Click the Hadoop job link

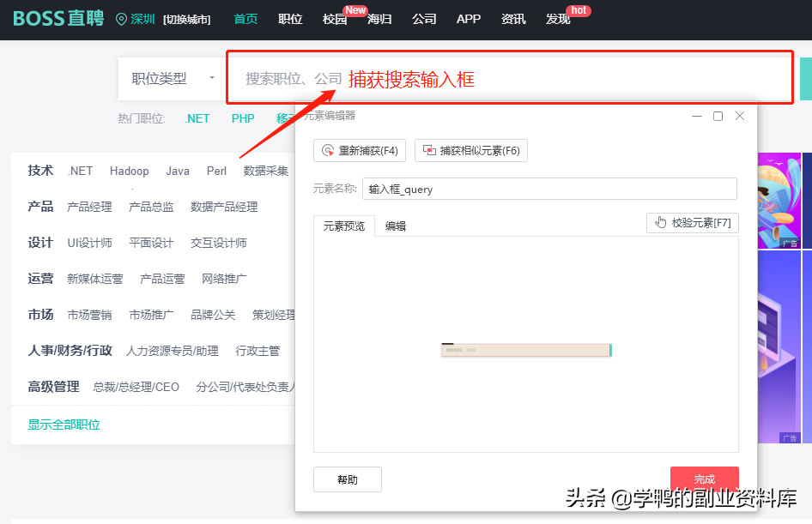pyautogui.click(x=130, y=172)
